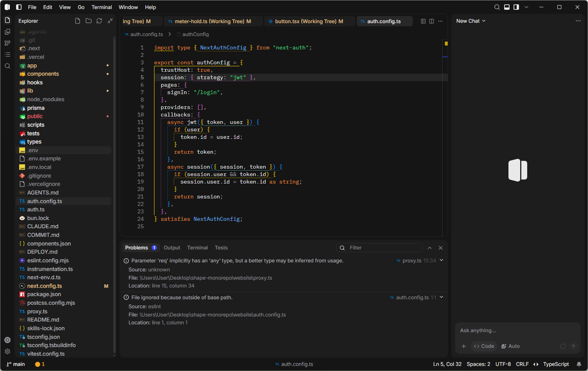Add context with the chat plus icon
The width and height of the screenshot is (588, 371).
[x=464, y=346]
